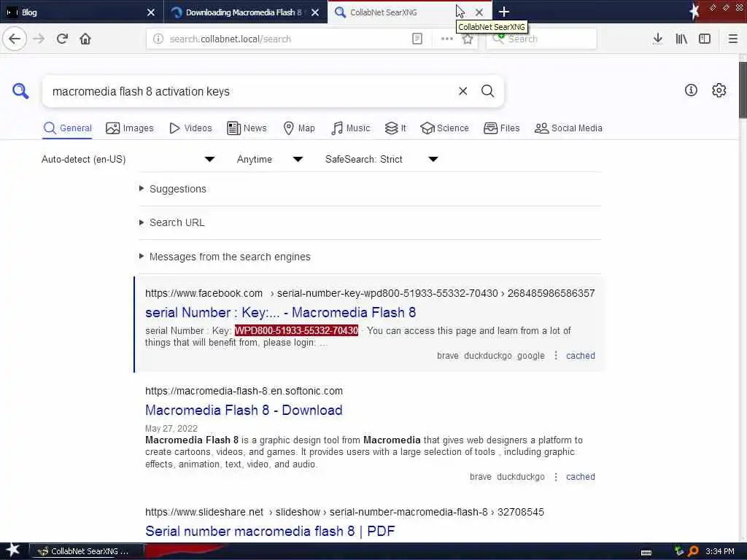Click the page vertical scrollbar thumb
This screenshot has height=560, width=747.
(743, 90)
